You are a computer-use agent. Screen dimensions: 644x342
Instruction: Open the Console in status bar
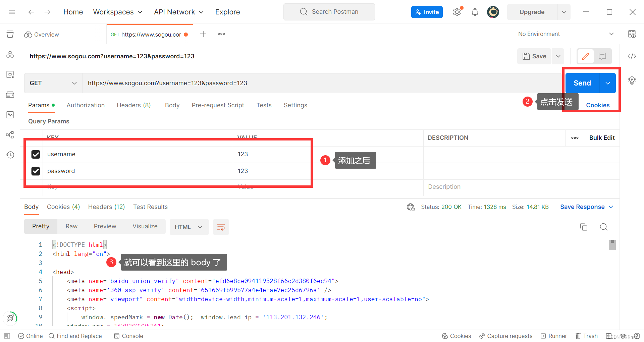click(128, 336)
